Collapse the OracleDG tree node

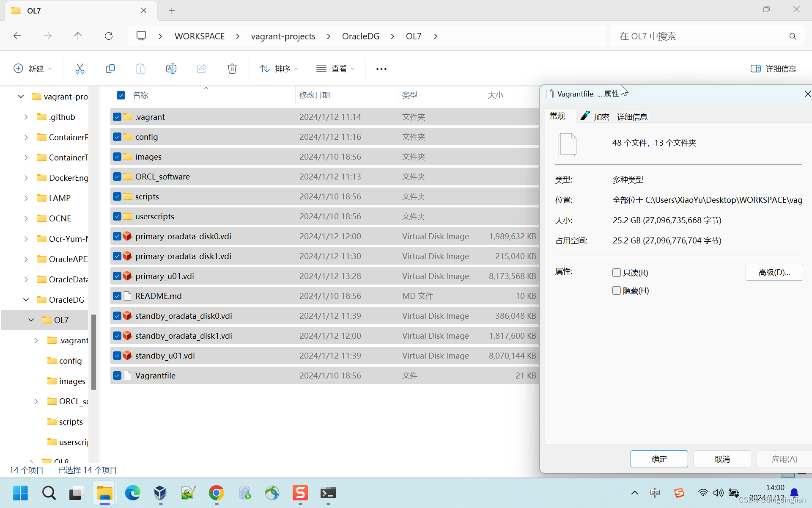coord(26,300)
